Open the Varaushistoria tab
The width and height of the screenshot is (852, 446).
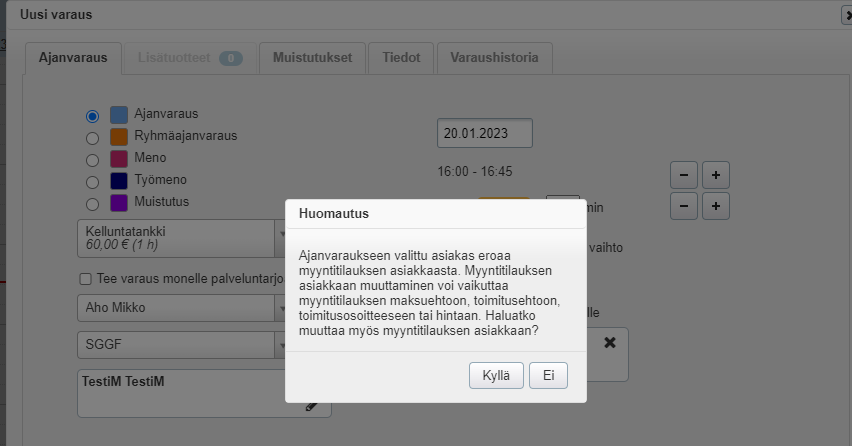494,58
